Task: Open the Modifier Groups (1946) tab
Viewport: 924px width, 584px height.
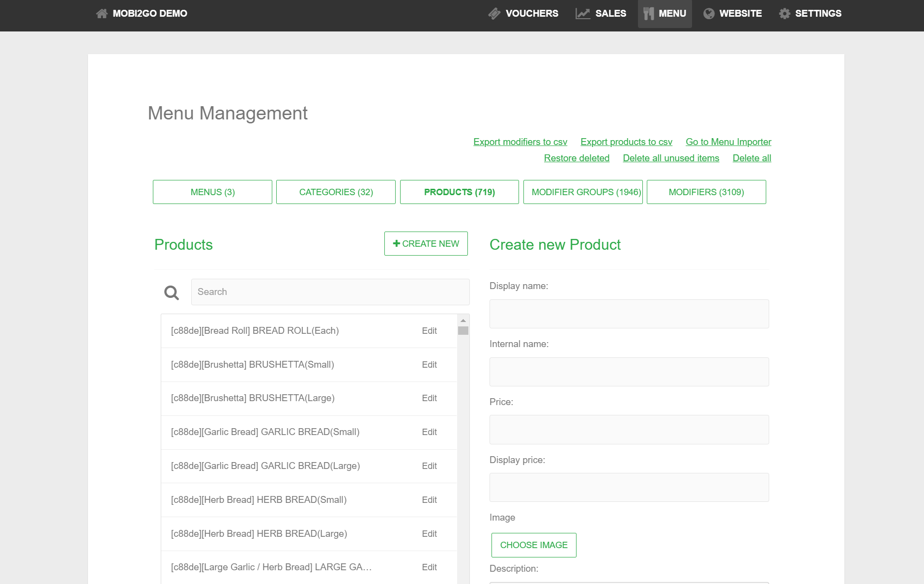Action: coord(583,192)
